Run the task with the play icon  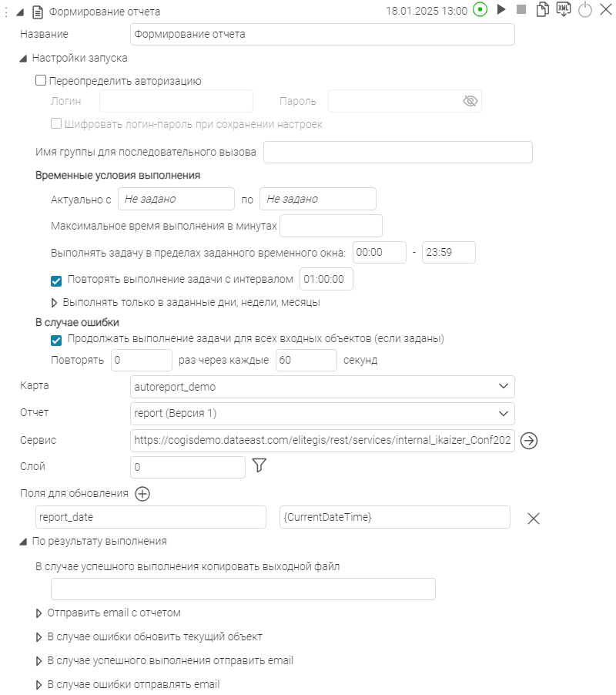pos(501,10)
